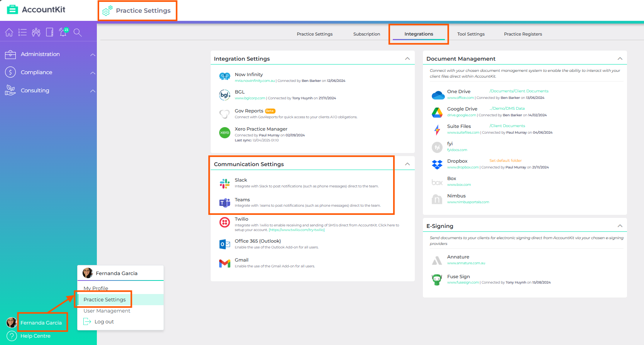This screenshot has height=345, width=644.
Task: Open the Practice Registers tab
Action: tap(523, 34)
